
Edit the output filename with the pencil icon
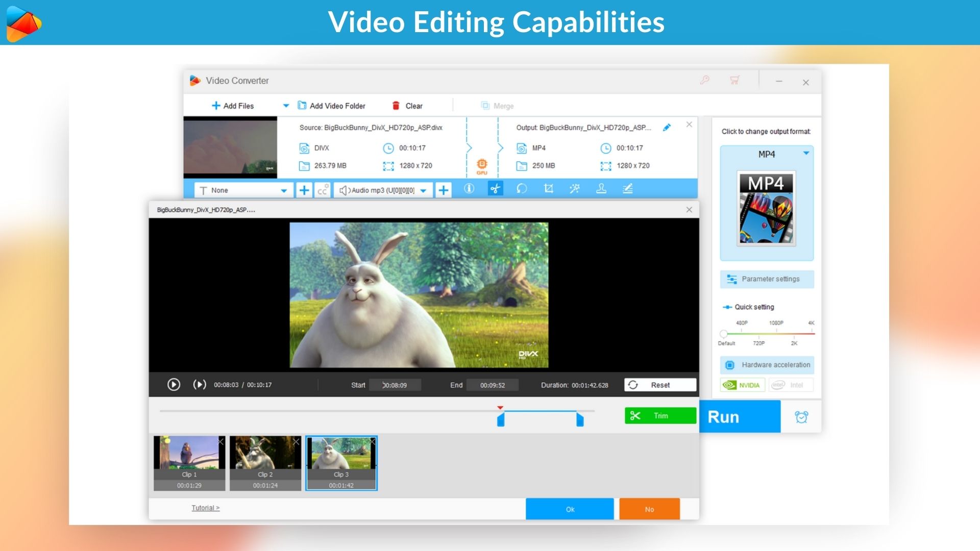click(667, 128)
